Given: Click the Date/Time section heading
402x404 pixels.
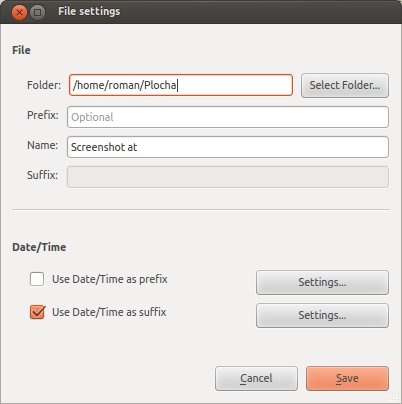Looking at the screenshot, I should 39,247.
